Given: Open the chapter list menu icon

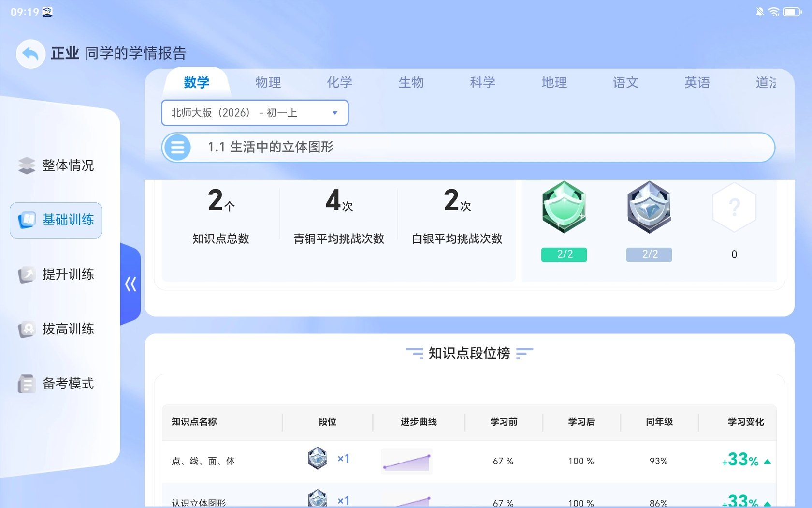Looking at the screenshot, I should [177, 147].
